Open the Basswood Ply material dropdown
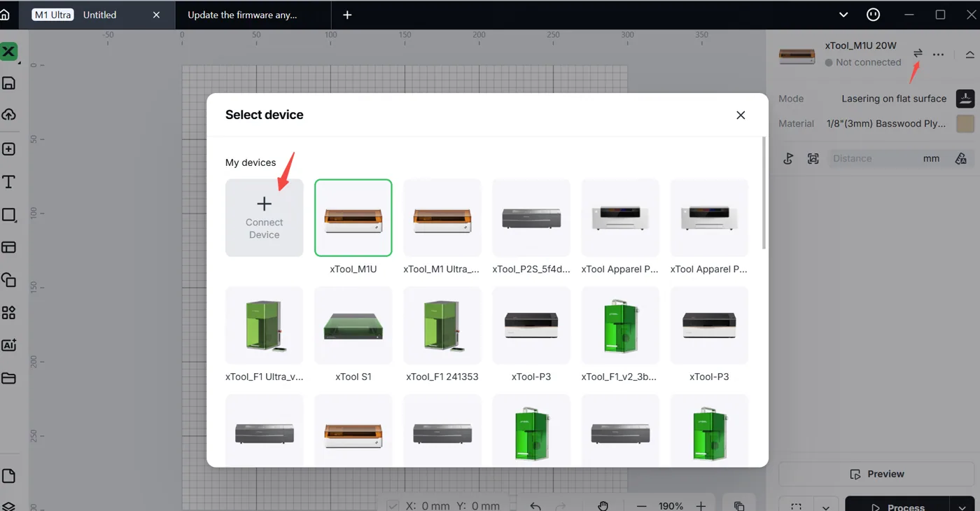 tap(886, 124)
